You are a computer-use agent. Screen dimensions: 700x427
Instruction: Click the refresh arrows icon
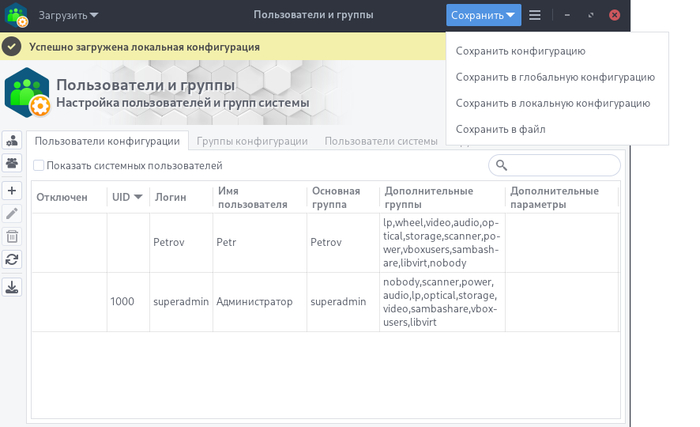[x=13, y=259]
